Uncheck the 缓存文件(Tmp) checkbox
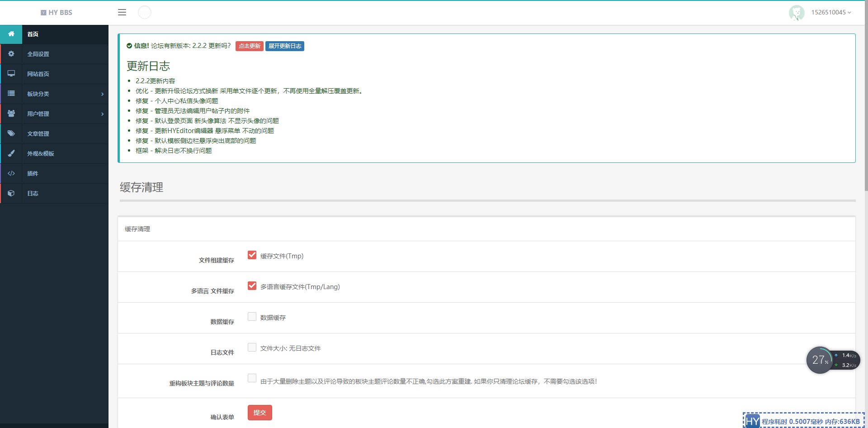 (252, 255)
